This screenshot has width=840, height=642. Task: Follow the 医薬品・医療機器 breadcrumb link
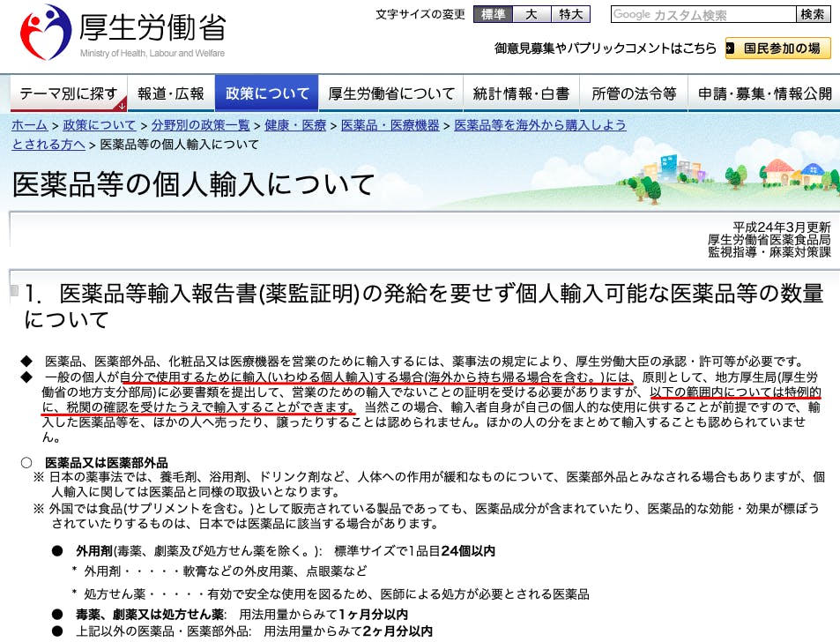[390, 125]
